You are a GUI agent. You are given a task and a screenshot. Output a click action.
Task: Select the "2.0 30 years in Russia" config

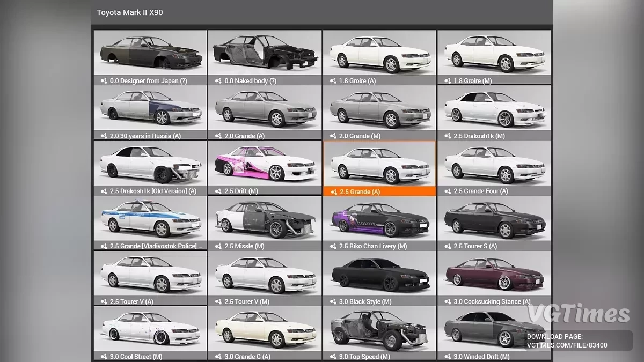coord(150,109)
